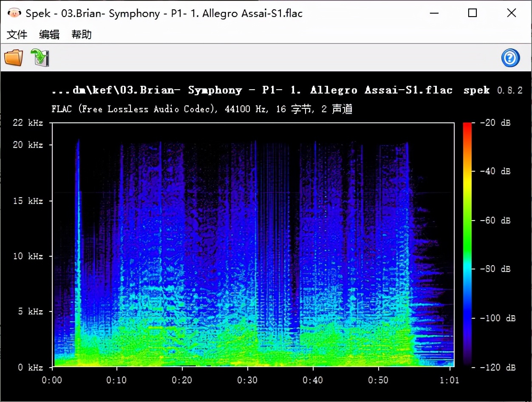Click the window title bar text
Image resolution: width=532 pixels, height=402 pixels.
[x=164, y=13]
